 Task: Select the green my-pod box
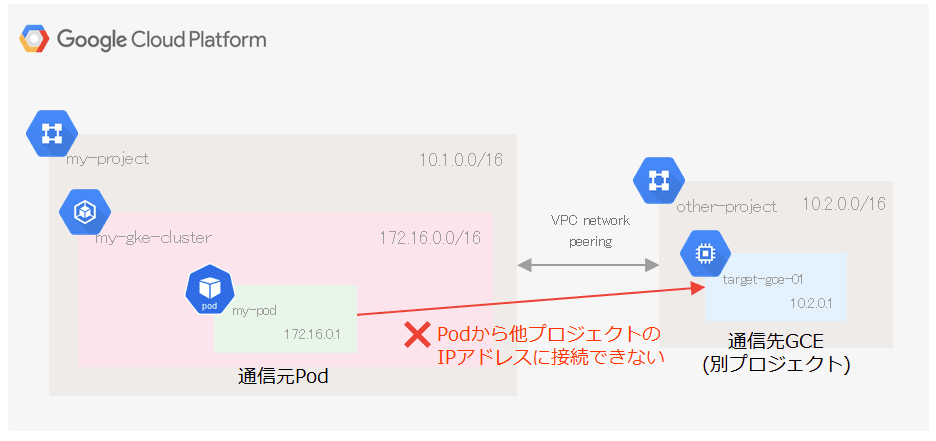[x=285, y=319]
